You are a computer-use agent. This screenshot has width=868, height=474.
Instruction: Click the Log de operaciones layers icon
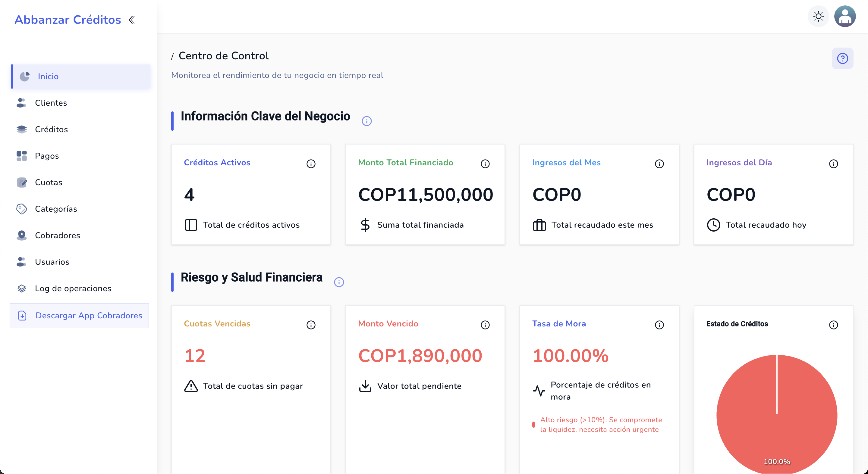[22, 288]
